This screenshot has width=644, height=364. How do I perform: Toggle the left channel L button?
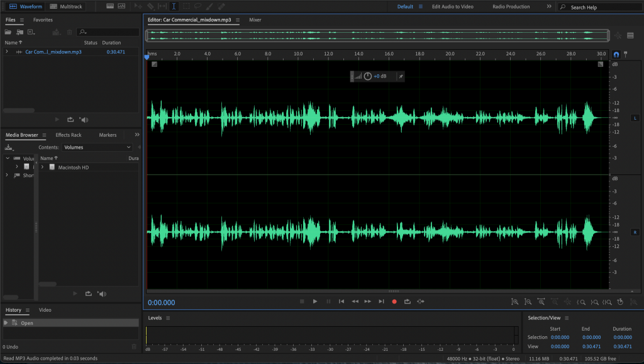click(635, 118)
